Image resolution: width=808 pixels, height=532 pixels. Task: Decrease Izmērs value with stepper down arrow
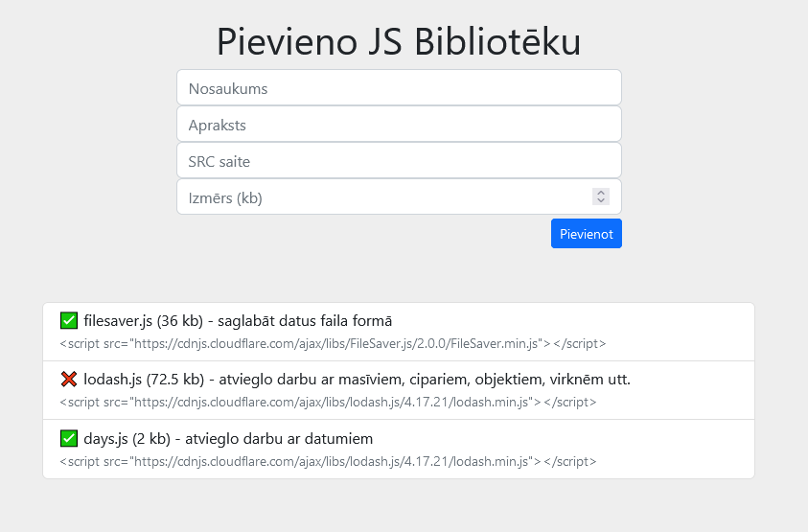coord(601,200)
